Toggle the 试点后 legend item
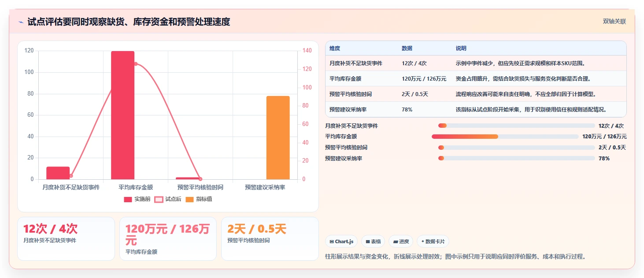Viewport: 644px width, 278px height. [x=168, y=199]
